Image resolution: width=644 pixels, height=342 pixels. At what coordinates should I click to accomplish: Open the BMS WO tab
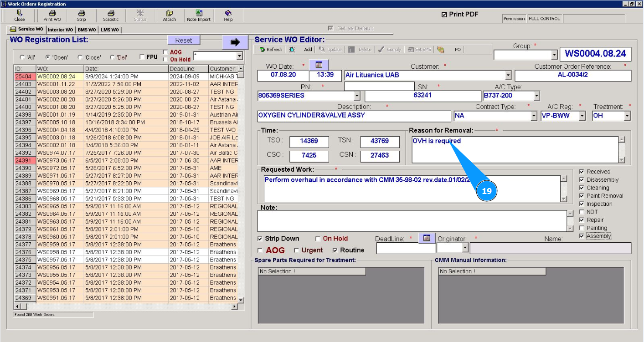pyautogui.click(x=87, y=30)
